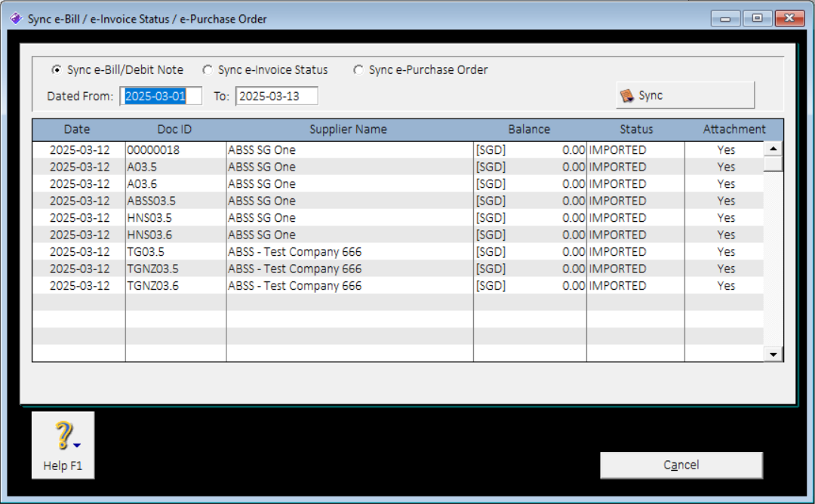Select row with Doc ID 00000018
The width and height of the screenshot is (815, 504).
coord(398,150)
